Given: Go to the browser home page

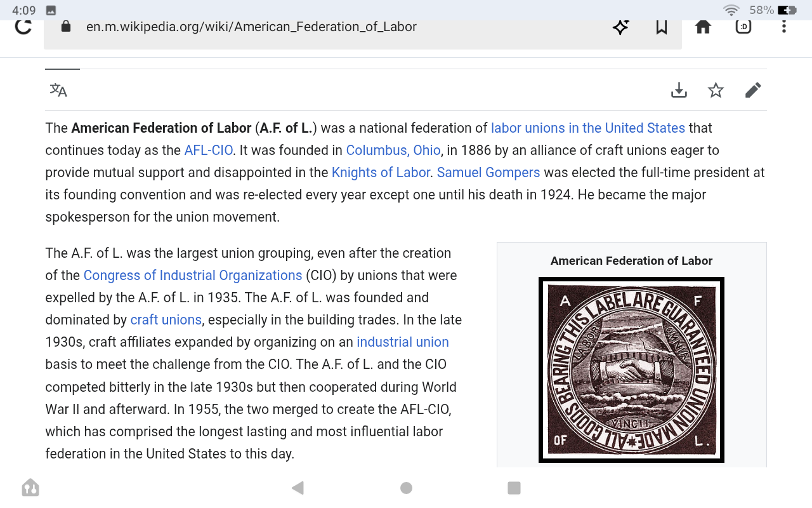Looking at the screenshot, I should click(x=703, y=27).
